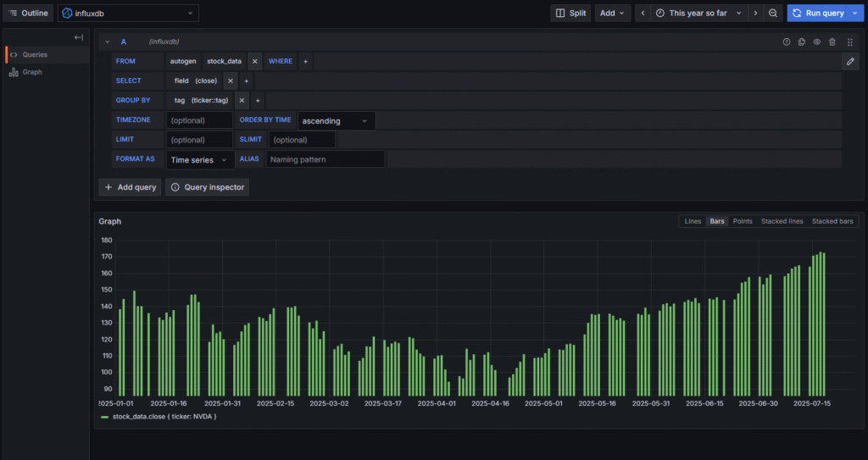Click the NVDA legend color swatch
The image size is (868, 460).
tap(104, 417)
